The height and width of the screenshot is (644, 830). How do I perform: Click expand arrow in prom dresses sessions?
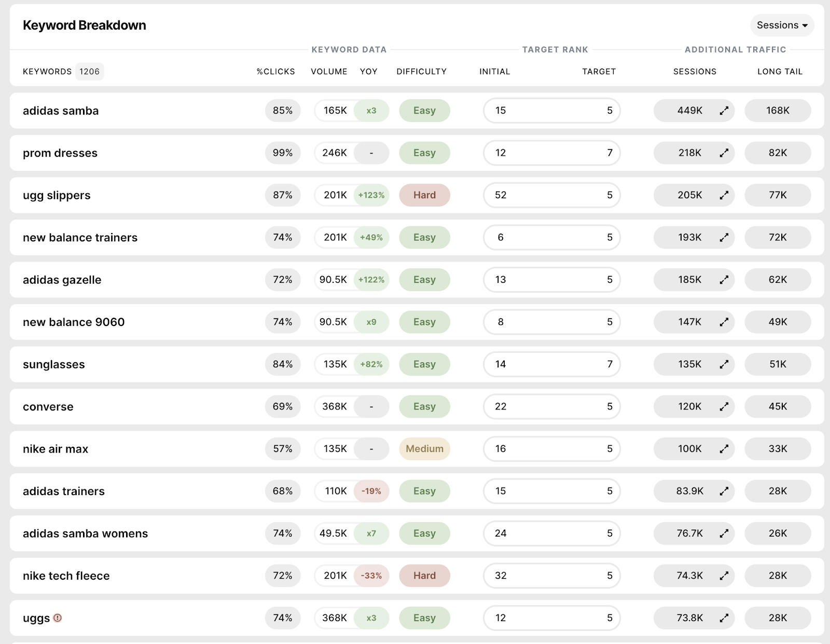click(724, 153)
